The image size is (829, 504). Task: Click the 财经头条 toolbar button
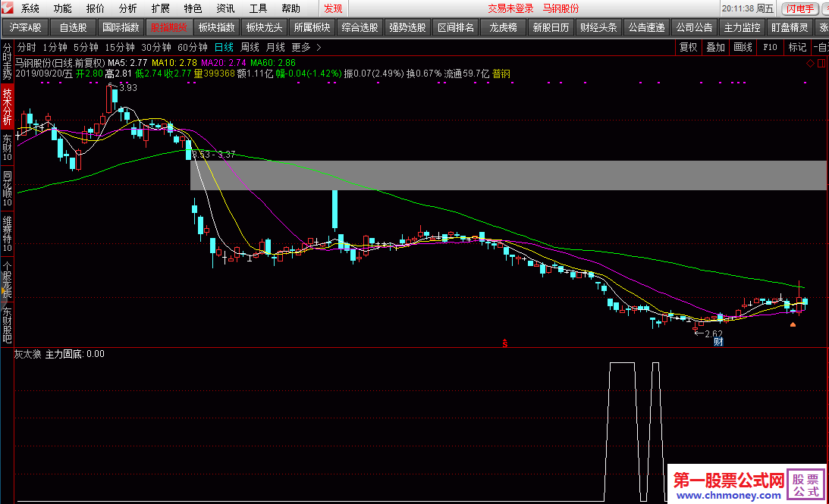tap(598, 27)
